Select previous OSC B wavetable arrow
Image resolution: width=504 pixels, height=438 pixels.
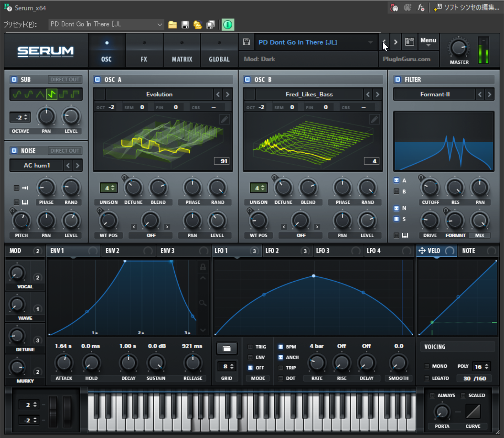pyautogui.click(x=368, y=95)
